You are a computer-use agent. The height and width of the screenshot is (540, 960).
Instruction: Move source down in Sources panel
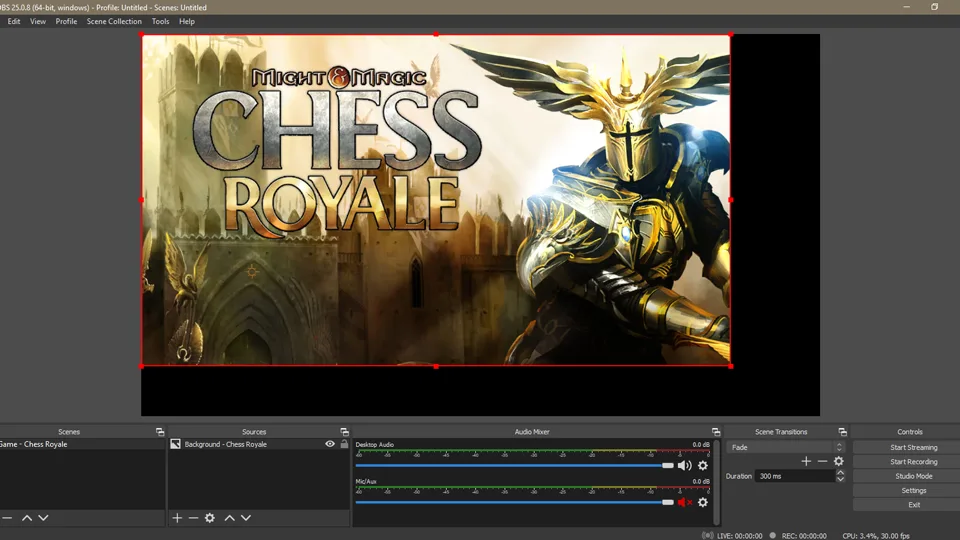pyautogui.click(x=246, y=518)
